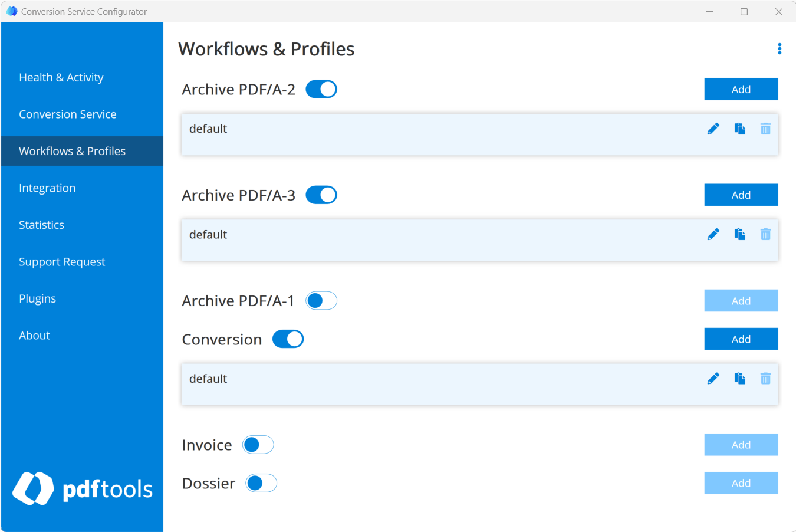Open the three-dot options menu

[779, 48]
